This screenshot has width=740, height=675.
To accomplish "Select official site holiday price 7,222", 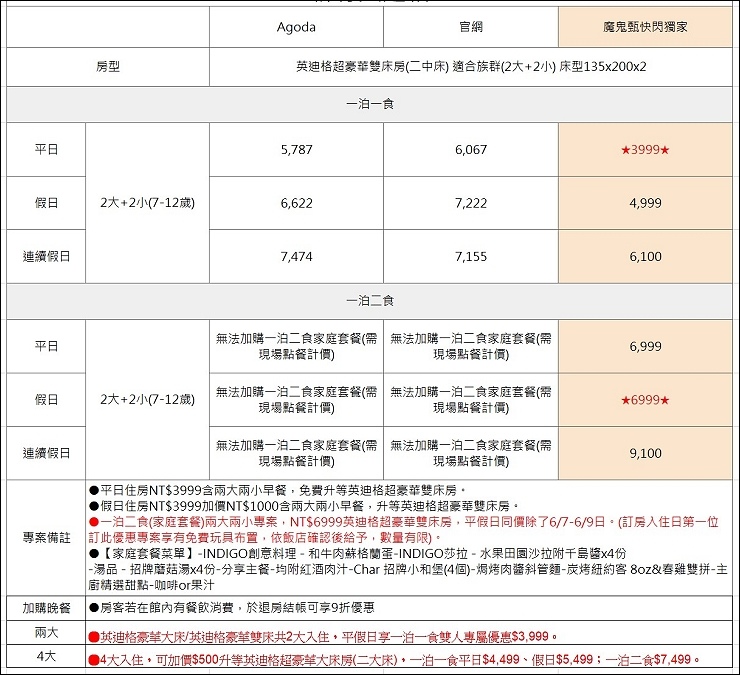I will 471,203.
